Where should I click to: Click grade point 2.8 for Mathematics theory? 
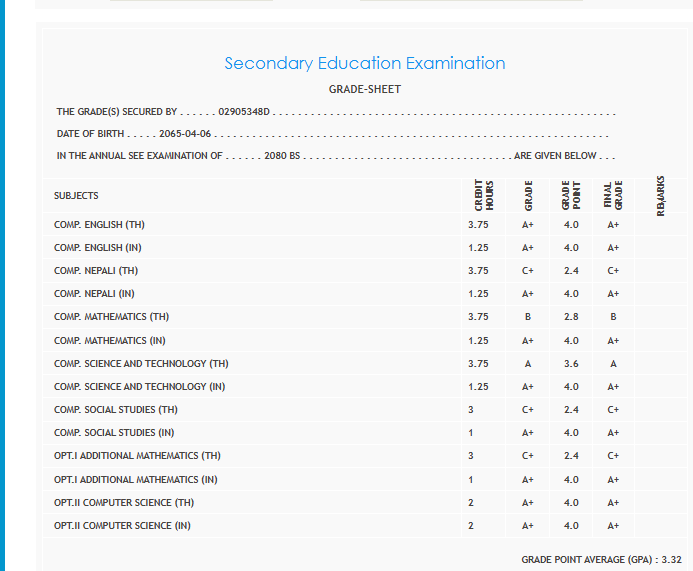tap(571, 317)
